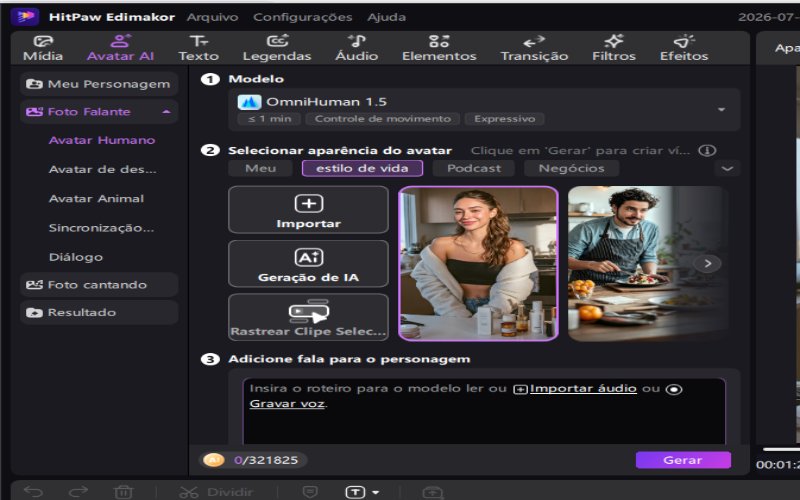Select the man cooking avatar

pyautogui.click(x=647, y=263)
